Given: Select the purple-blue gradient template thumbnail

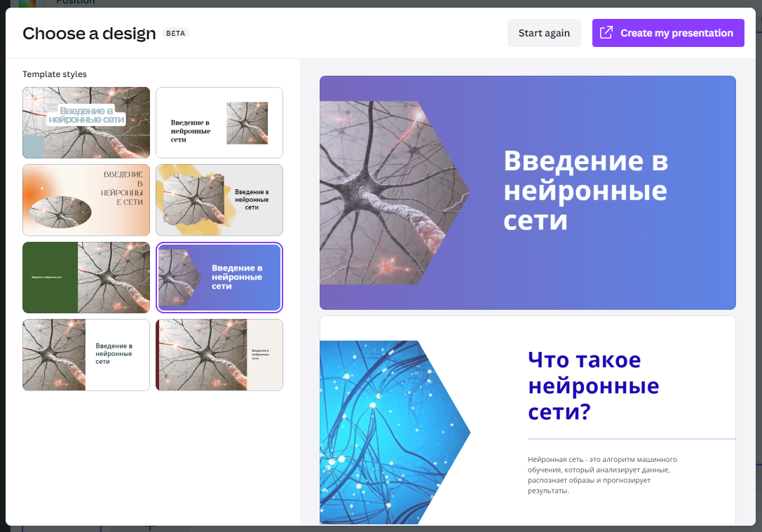Looking at the screenshot, I should [219, 278].
